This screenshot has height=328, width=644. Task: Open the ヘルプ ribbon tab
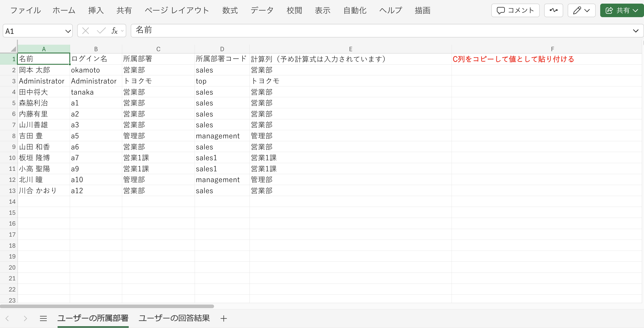coord(391,11)
